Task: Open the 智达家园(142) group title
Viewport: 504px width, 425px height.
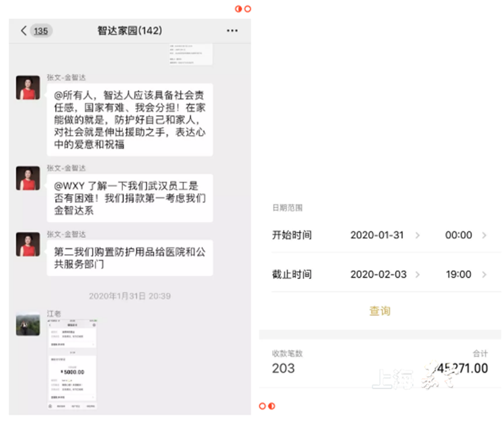Action: click(x=130, y=30)
